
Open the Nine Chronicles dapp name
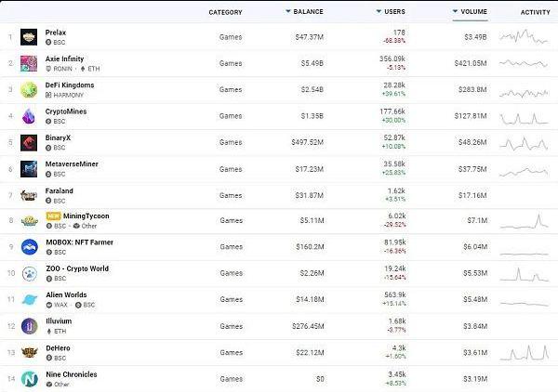pos(72,374)
